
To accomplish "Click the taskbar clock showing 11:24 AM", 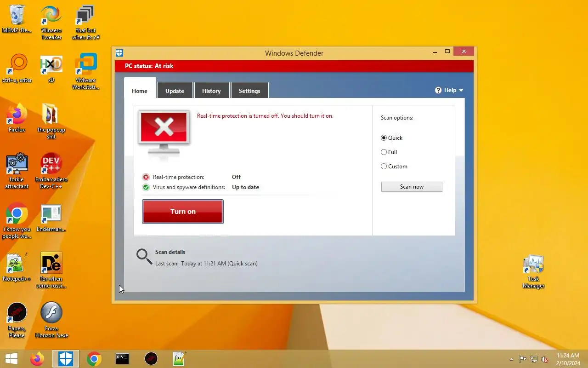I will [x=568, y=359].
